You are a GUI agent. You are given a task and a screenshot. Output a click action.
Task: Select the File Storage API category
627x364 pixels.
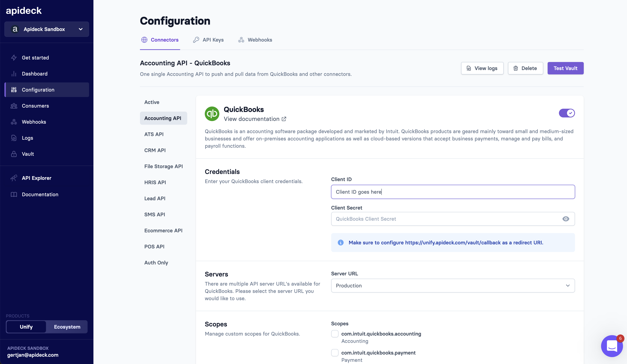point(164,166)
